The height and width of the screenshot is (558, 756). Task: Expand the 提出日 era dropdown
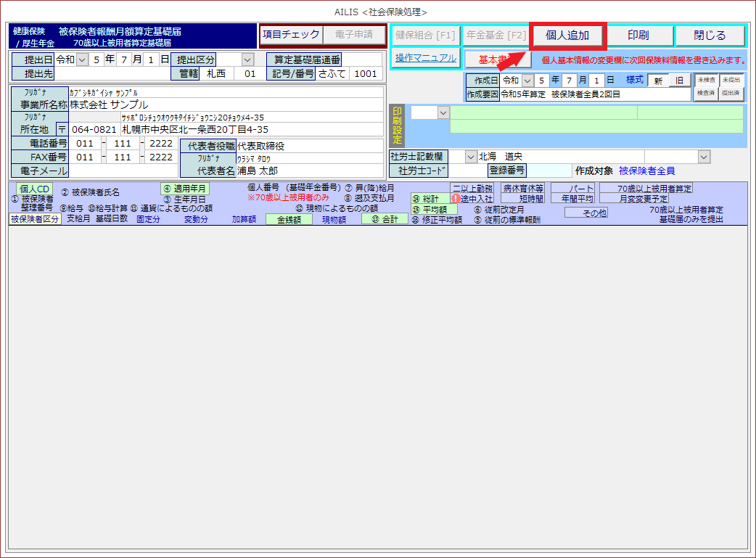[81, 60]
